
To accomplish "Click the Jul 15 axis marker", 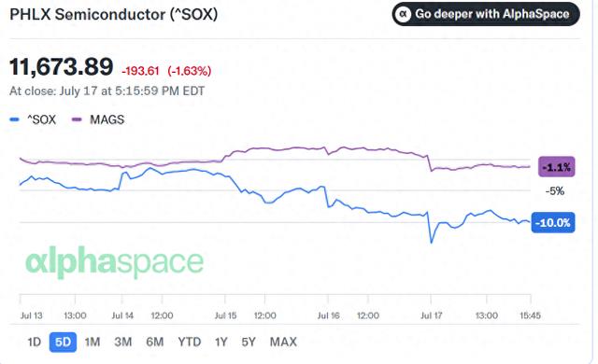I will tap(225, 315).
